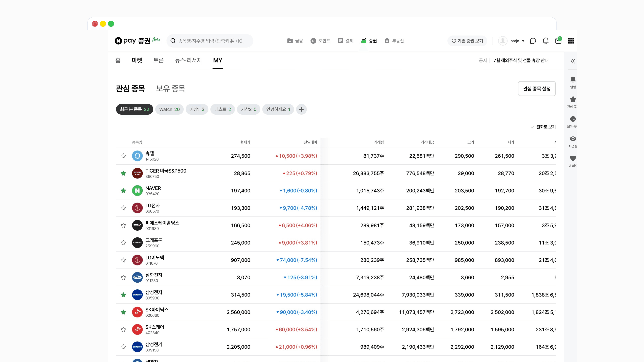
Task: Select 최근 본 종목 22 chip
Action: (x=135, y=109)
